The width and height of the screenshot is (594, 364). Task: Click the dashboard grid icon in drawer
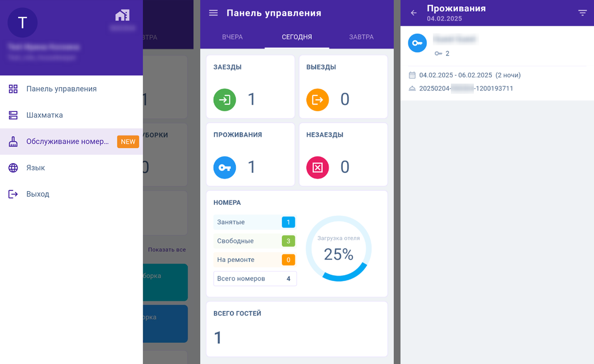pos(13,89)
